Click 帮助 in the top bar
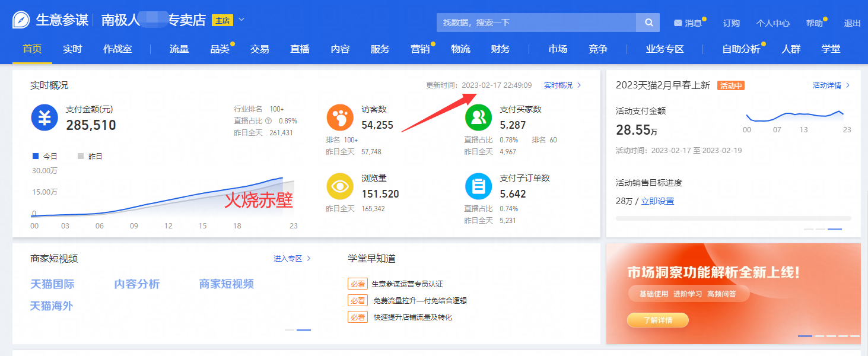The image size is (868, 356). click(x=815, y=23)
